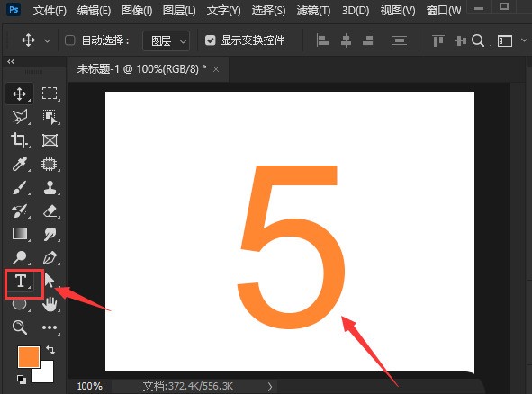Open the 窗口(W) menu

(x=444, y=11)
